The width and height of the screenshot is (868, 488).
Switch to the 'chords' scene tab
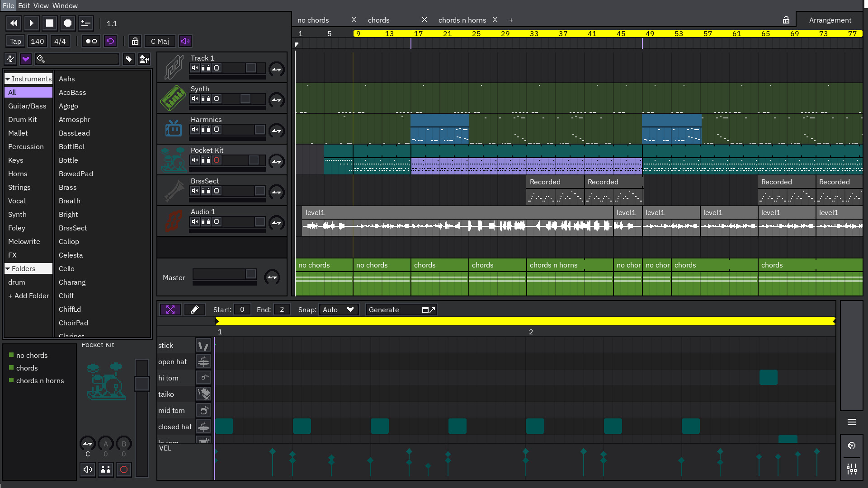(x=379, y=20)
